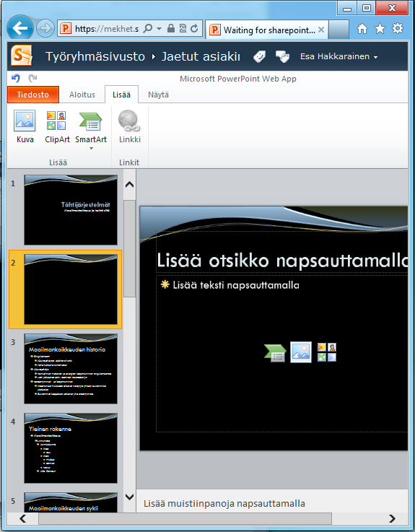Screen dimensions: 415x532
Task: Insert SmartArt graphic from the ribbon
Action: coord(91,126)
